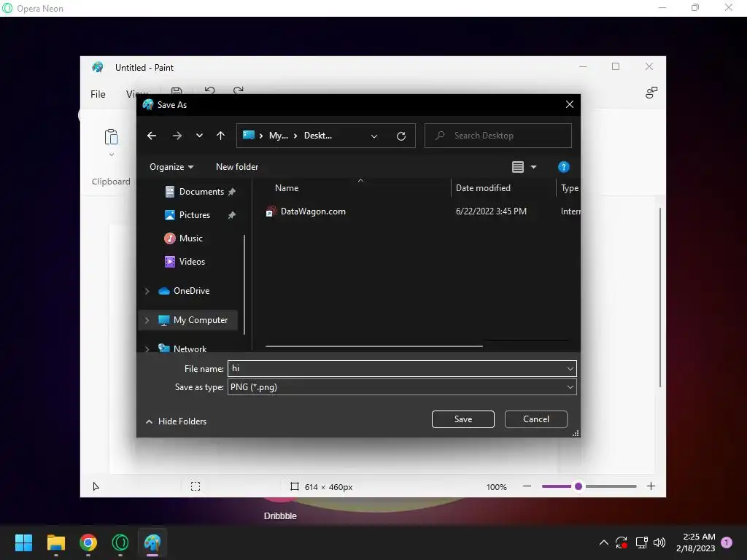Click the My... breadcrumb in address bar

click(278, 136)
